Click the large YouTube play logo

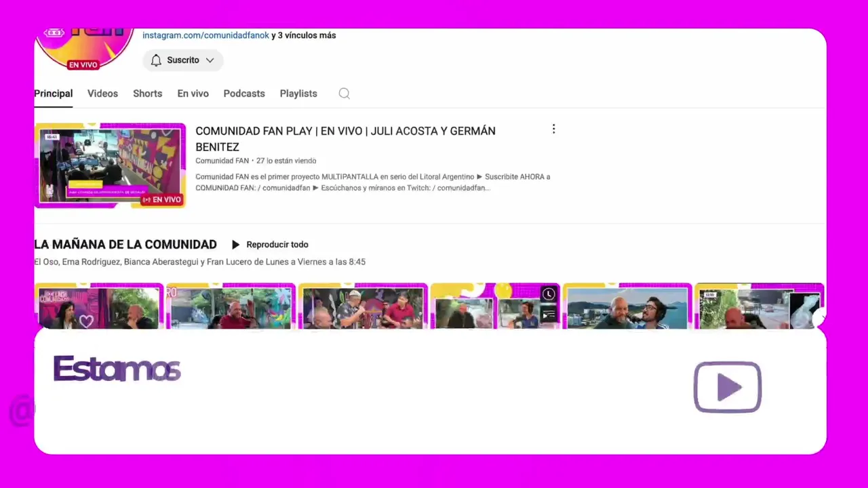728,388
